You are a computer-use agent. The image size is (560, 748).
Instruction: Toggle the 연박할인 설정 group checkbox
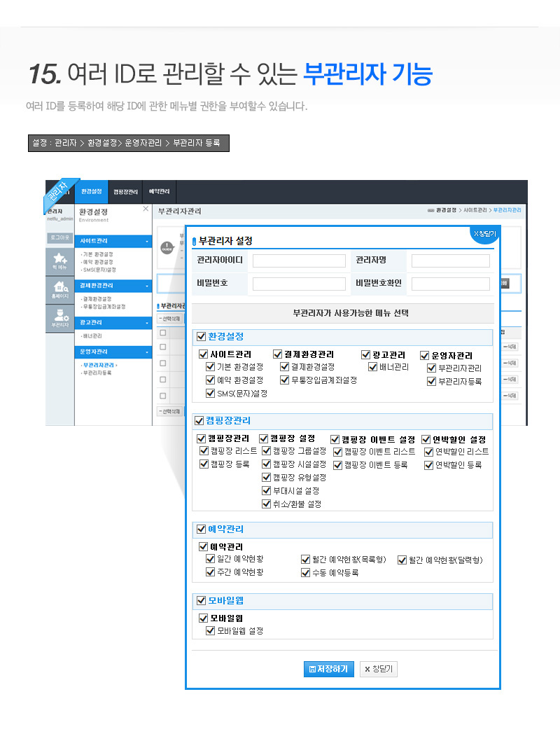point(426,439)
